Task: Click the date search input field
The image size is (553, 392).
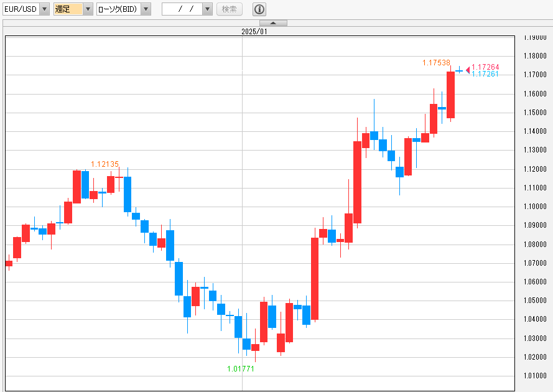Action: 182,9
